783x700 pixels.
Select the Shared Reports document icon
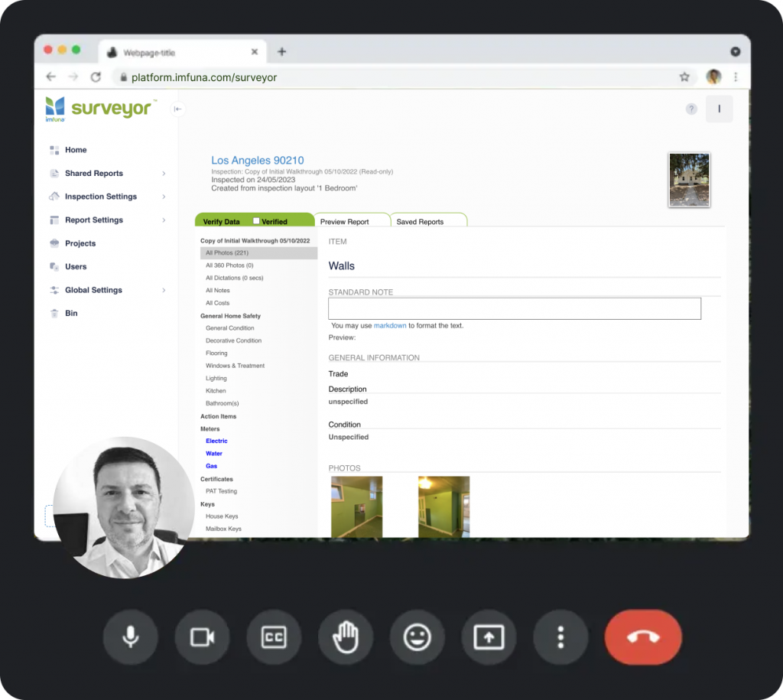tap(54, 173)
